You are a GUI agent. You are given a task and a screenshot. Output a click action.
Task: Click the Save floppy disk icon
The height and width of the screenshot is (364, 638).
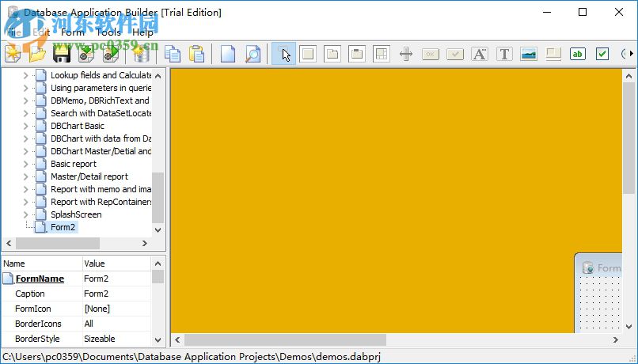[x=62, y=54]
